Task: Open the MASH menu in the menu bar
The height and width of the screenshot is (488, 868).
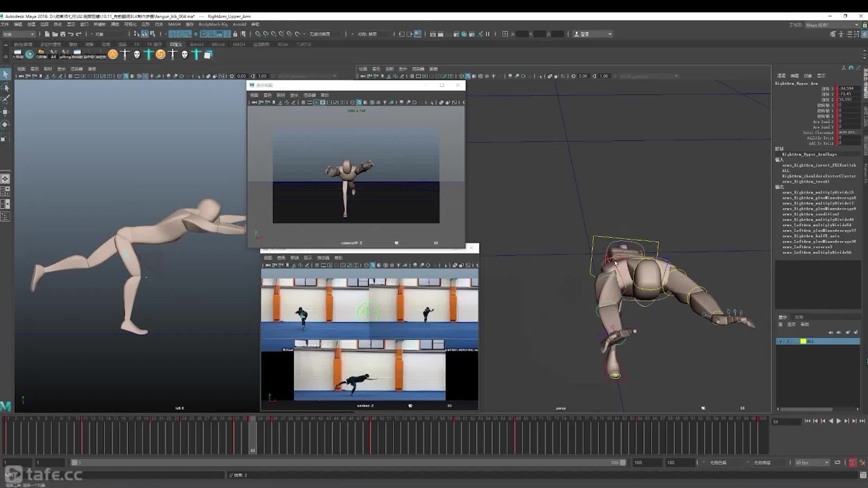Action: point(174,24)
